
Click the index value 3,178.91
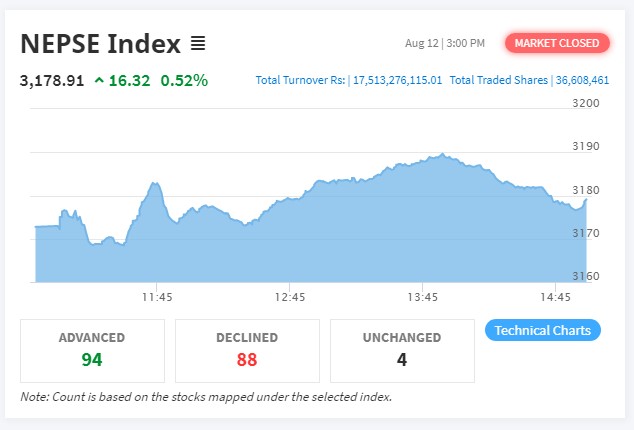point(52,80)
